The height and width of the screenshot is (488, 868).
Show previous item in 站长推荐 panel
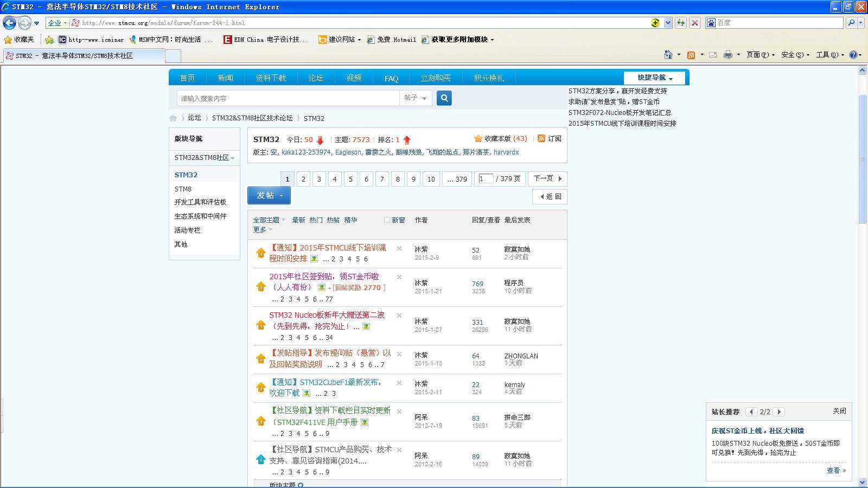coord(751,412)
